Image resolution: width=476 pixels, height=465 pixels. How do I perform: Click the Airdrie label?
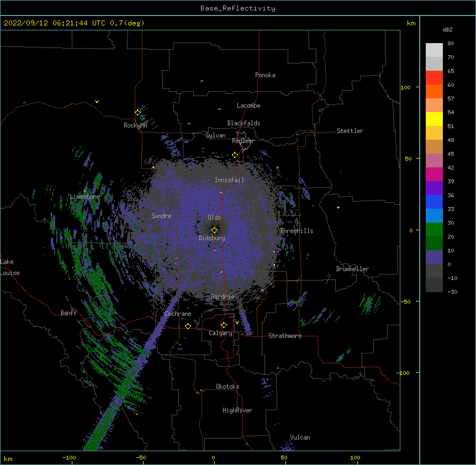pyautogui.click(x=223, y=297)
